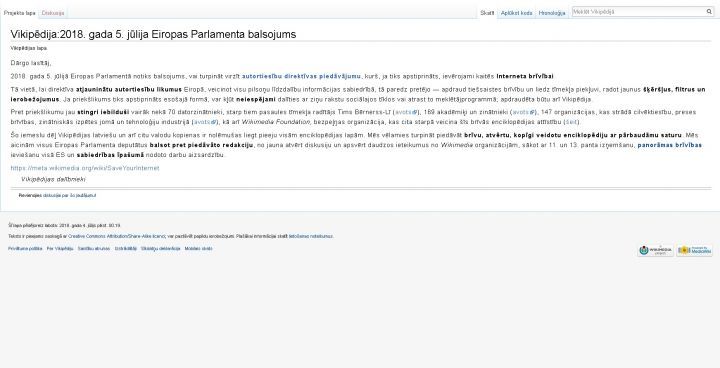Image resolution: width=720 pixels, height=368 pixels.
Task: Switch to the Diskusija tab
Action: tap(53, 13)
